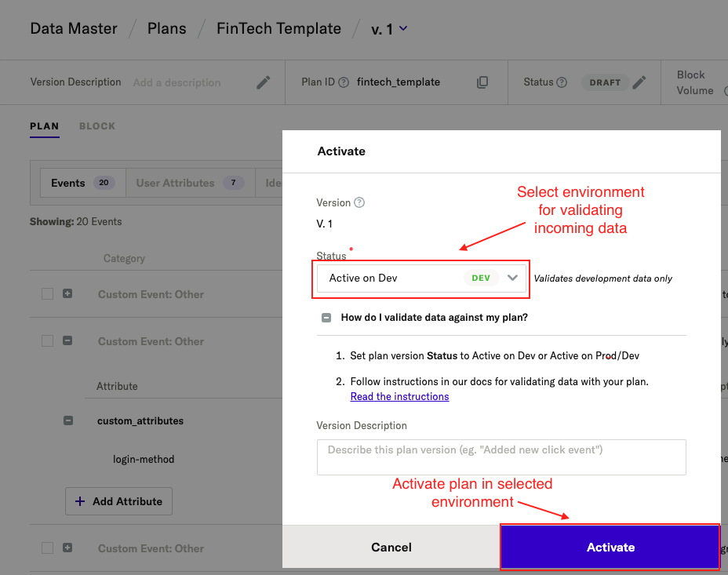Collapse the custom_attributes row
728x575 pixels.
click(68, 420)
